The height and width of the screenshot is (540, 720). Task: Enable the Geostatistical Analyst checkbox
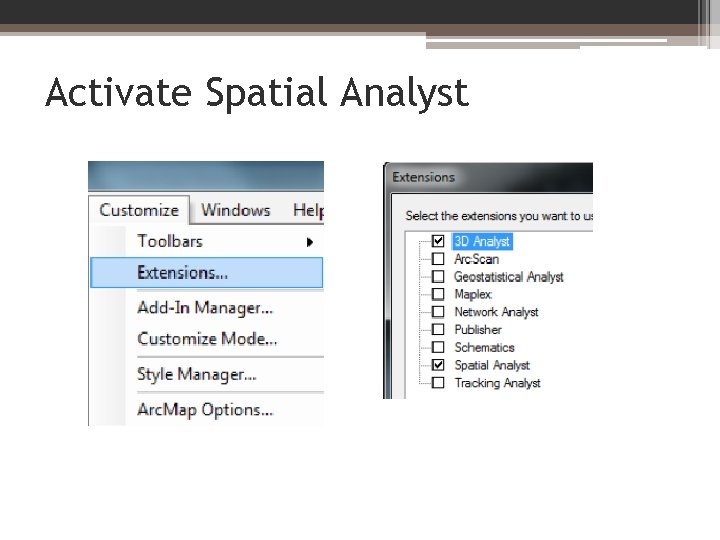pyautogui.click(x=438, y=276)
